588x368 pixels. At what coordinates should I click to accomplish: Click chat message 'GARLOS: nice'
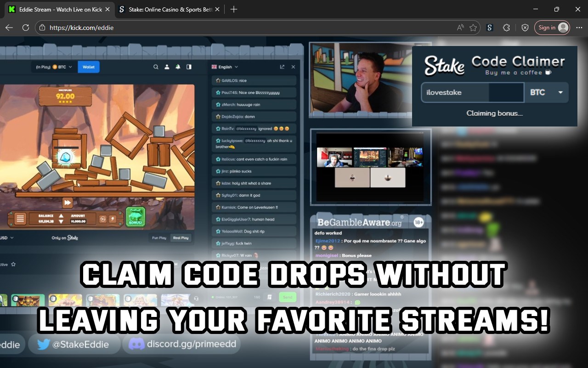[x=254, y=80]
